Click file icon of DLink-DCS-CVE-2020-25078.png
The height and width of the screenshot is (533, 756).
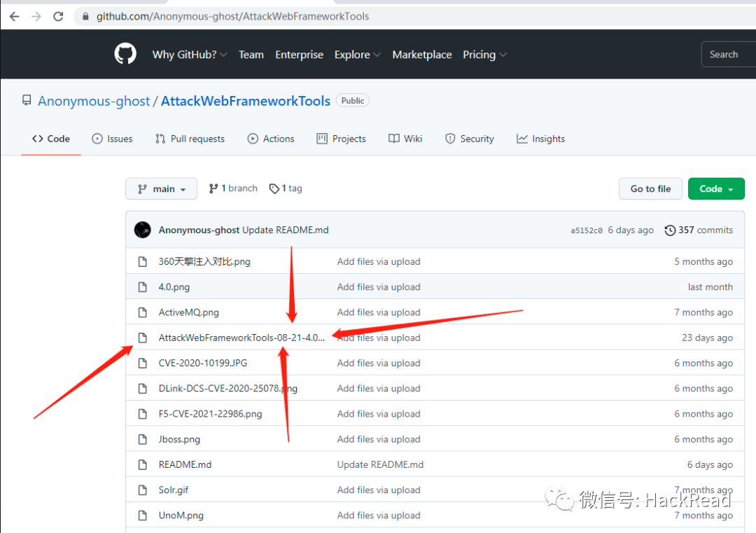142,388
